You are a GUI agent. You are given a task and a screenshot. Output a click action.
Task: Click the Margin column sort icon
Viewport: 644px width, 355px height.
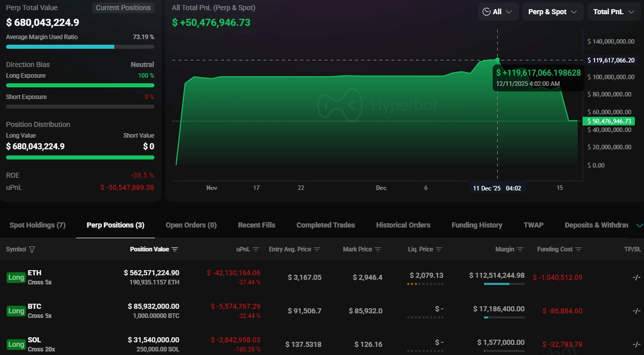click(x=520, y=249)
